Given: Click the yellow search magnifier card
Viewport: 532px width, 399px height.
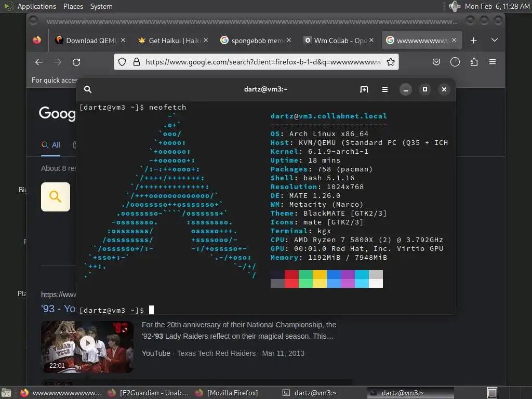Looking at the screenshot, I should click(56, 197).
